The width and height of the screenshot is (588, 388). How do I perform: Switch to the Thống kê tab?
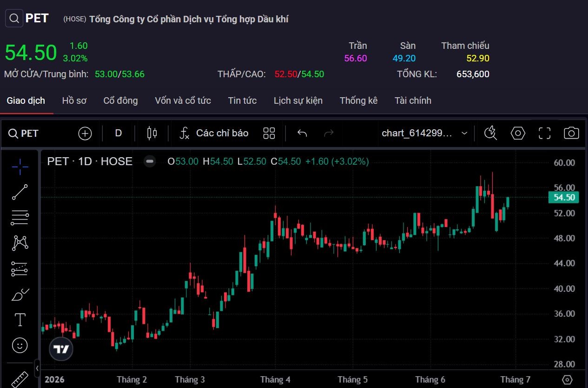pos(358,100)
